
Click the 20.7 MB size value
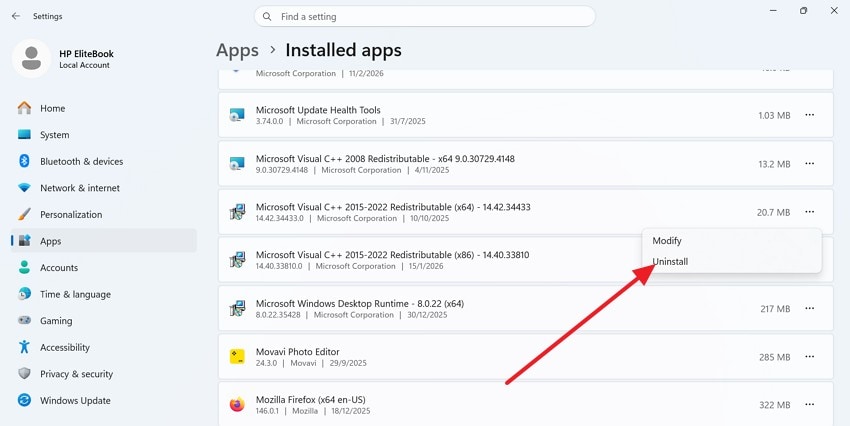coord(774,212)
